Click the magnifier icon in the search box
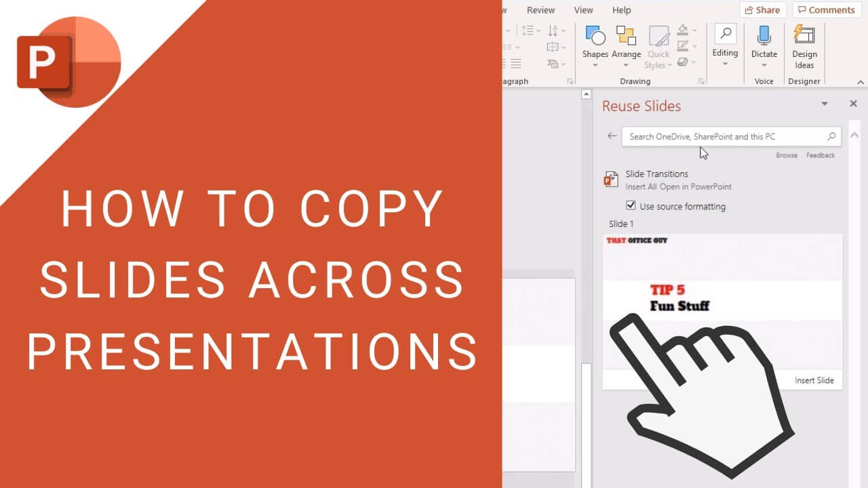Screen dimensions: 868x488 (831, 136)
